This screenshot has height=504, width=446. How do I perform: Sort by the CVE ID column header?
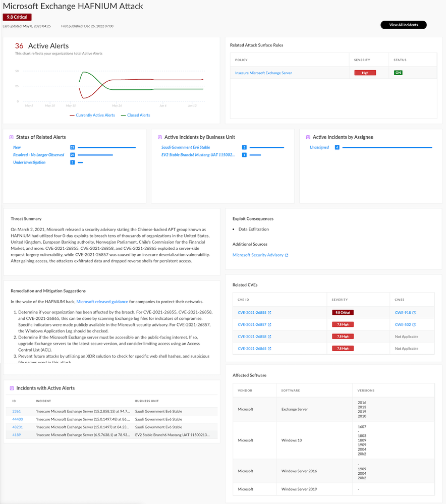point(243,300)
